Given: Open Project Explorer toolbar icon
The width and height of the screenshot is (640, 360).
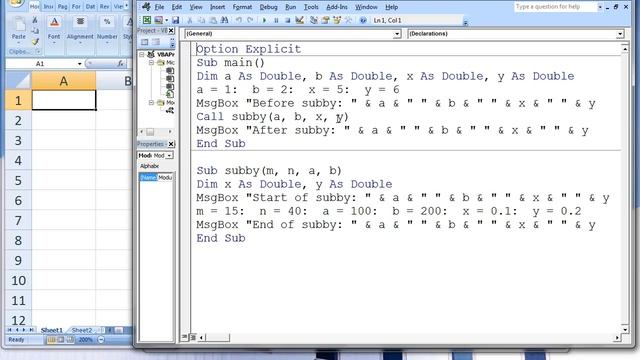Looking at the screenshot, I should click(313, 20).
